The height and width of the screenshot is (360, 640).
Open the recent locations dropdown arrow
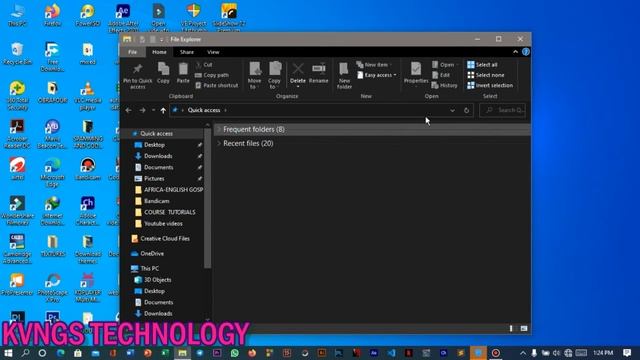[153, 110]
